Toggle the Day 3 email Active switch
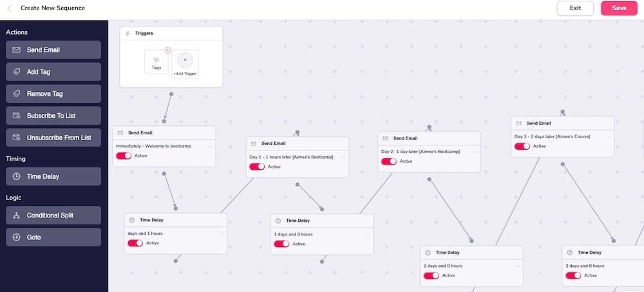Image resolution: width=644 pixels, height=292 pixels. pos(522,146)
